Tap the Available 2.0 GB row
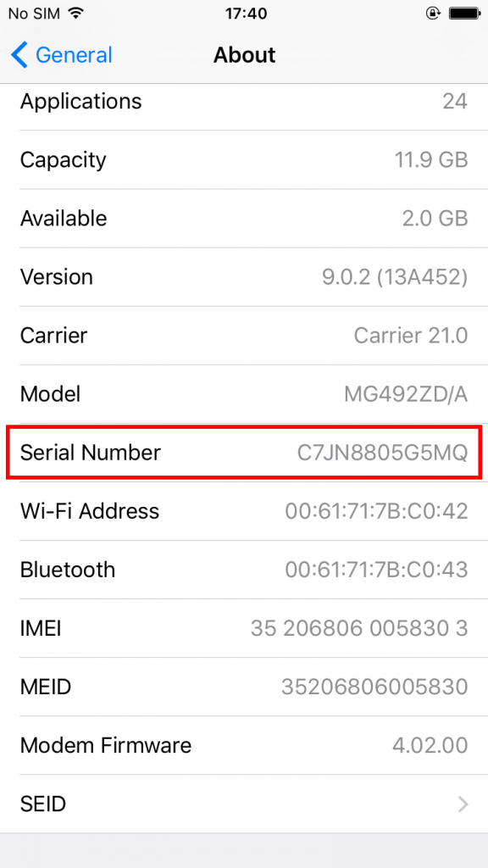The image size is (488, 868). (x=244, y=219)
